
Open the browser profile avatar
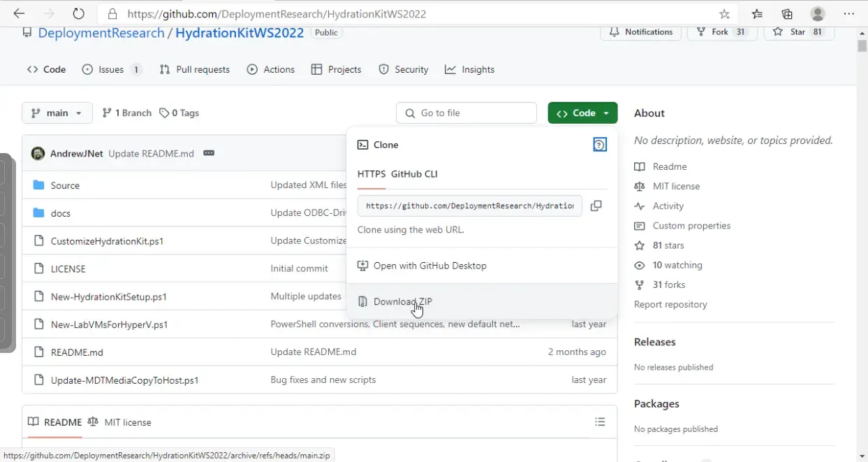tap(818, 14)
